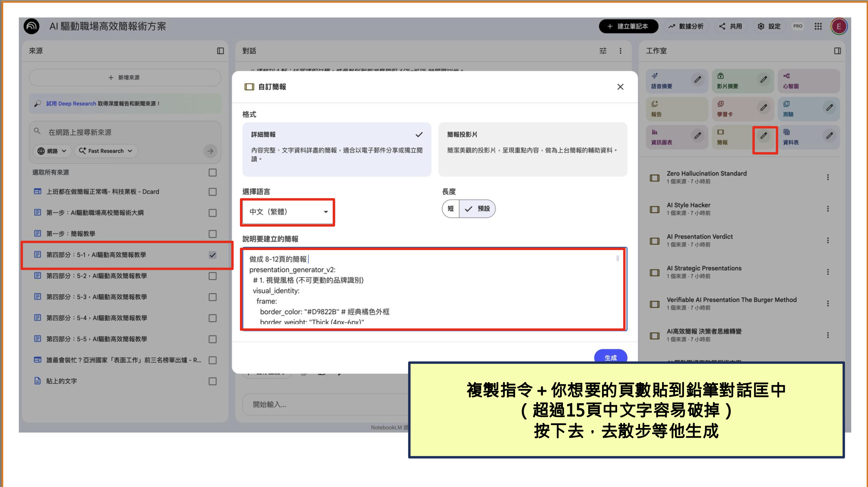
Task: Check the 貼上的文字 source checkbox
Action: pyautogui.click(x=213, y=382)
